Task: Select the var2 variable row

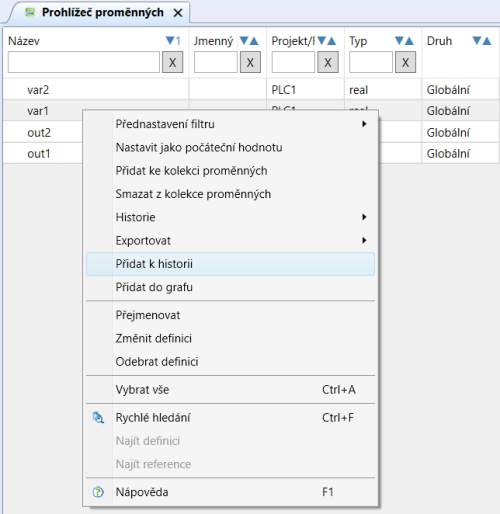Action: coord(251,89)
